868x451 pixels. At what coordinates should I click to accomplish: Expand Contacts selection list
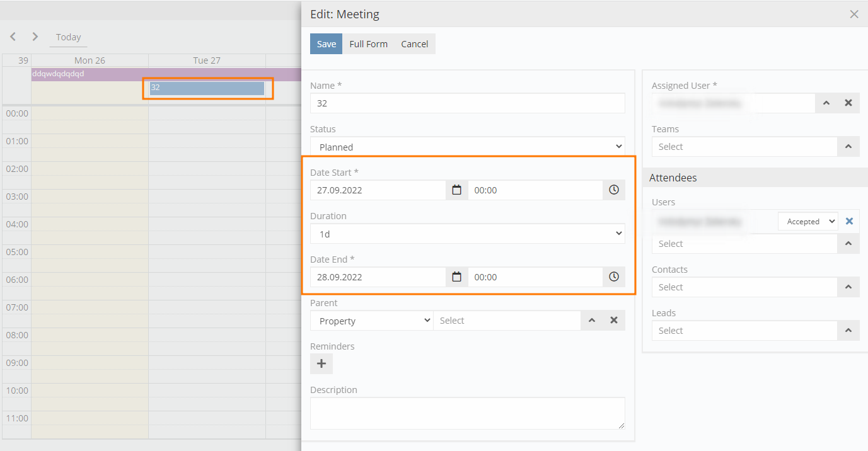[848, 287]
